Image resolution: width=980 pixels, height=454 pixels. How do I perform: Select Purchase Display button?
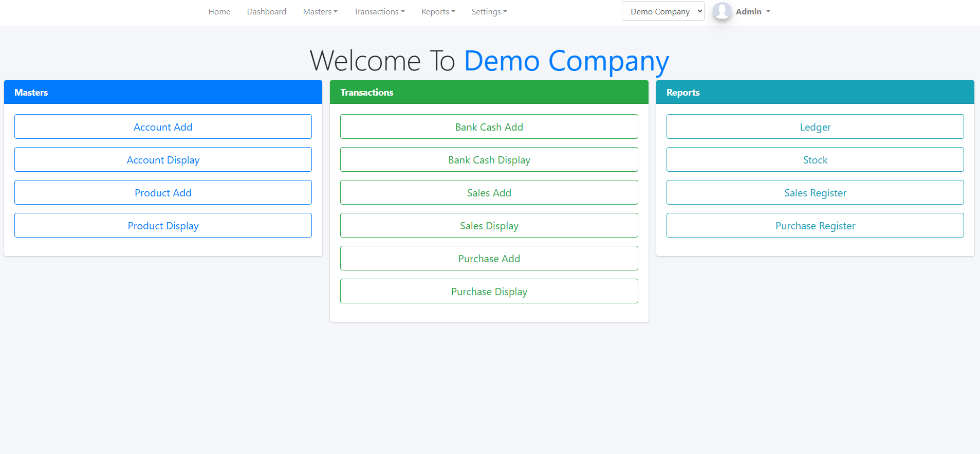[x=489, y=292]
